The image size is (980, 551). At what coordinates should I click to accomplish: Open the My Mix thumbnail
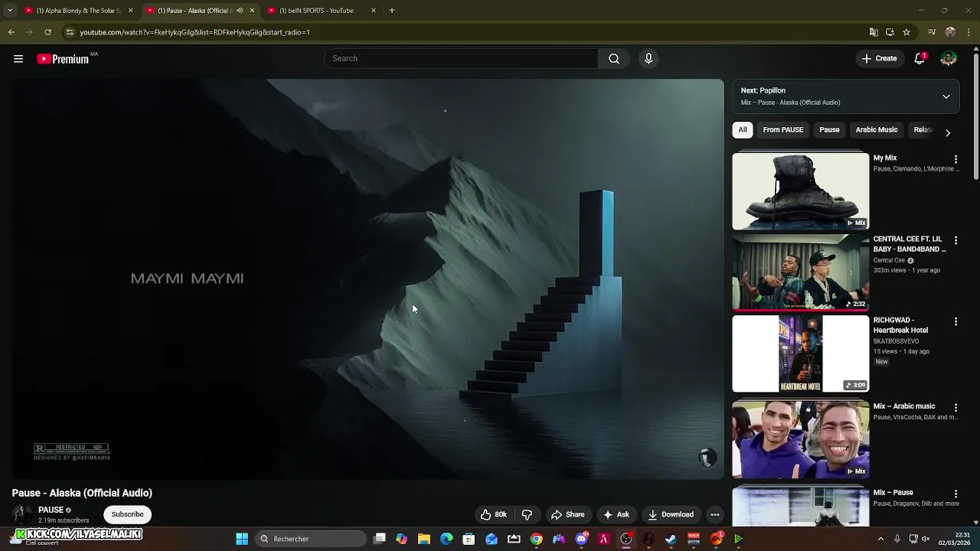[800, 191]
